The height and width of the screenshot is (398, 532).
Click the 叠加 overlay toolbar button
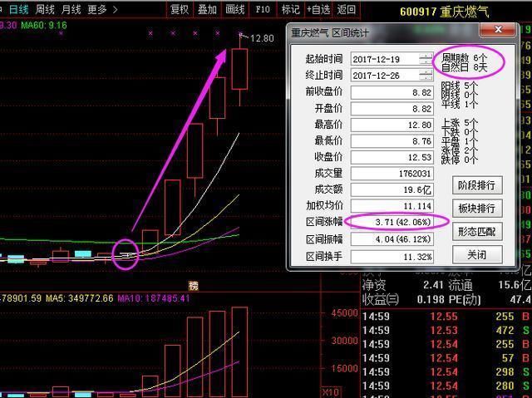coord(207,9)
